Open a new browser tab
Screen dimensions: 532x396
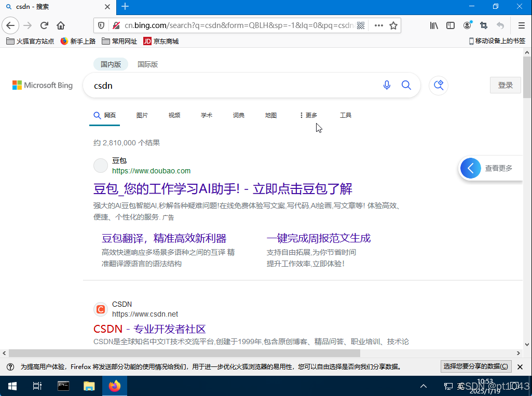pyautogui.click(x=125, y=6)
